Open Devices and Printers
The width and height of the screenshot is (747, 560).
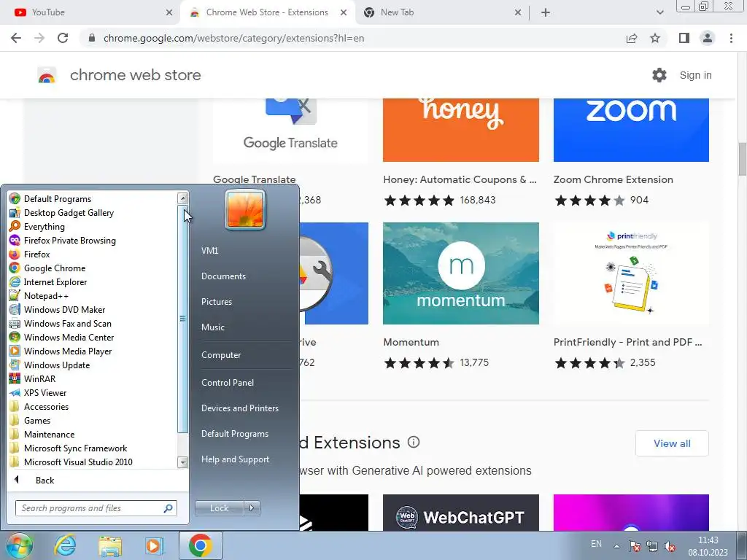tap(239, 408)
